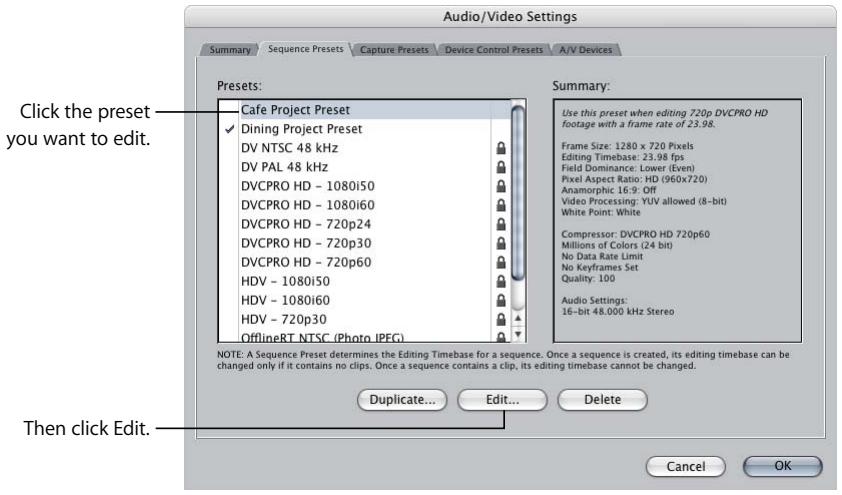The width and height of the screenshot is (842, 495).
Task: Click the presets list scrollbar thumb
Action: pos(518,192)
